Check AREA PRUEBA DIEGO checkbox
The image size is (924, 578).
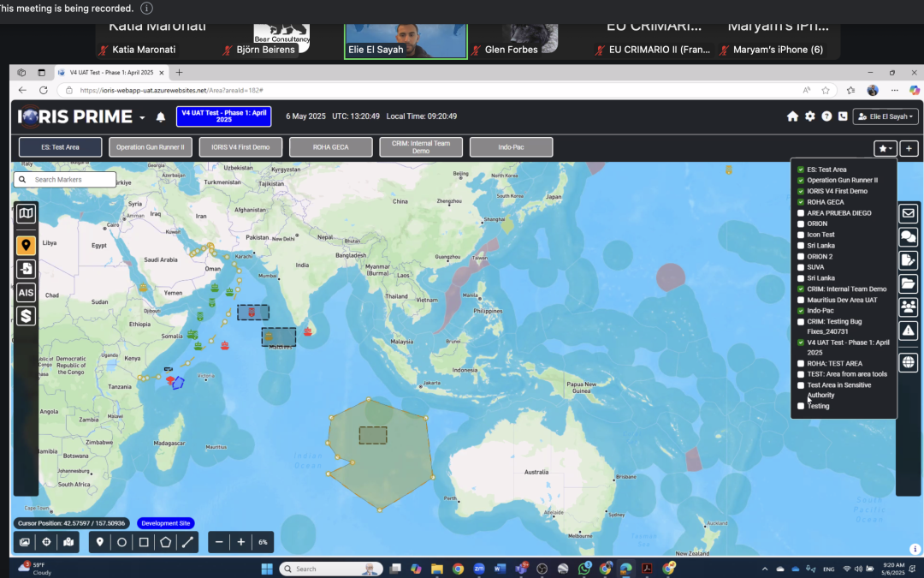[801, 213]
